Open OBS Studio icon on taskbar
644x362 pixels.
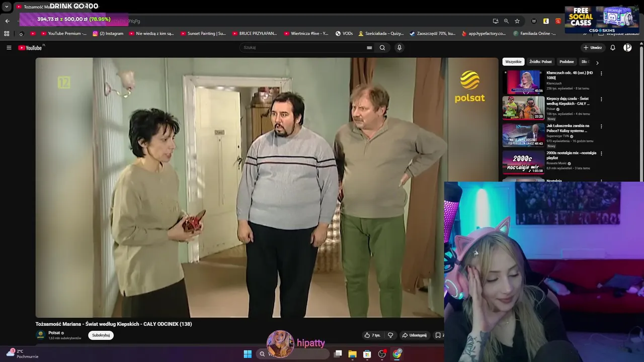[382, 354]
